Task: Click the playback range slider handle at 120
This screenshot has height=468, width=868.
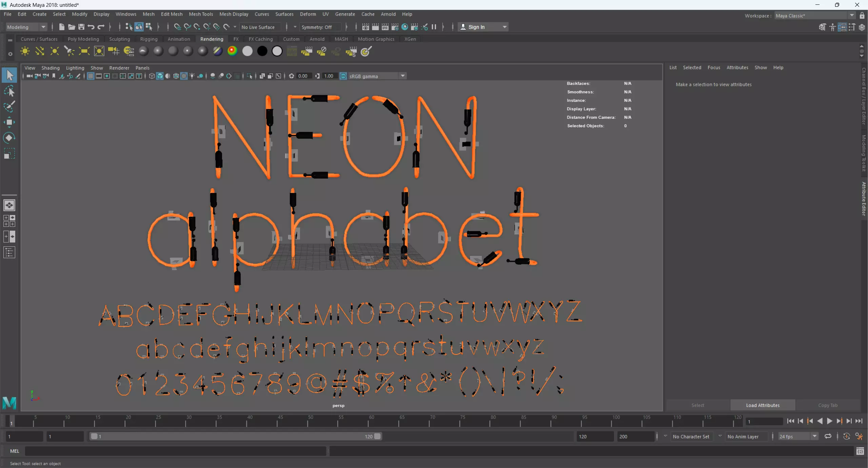Action: click(377, 436)
